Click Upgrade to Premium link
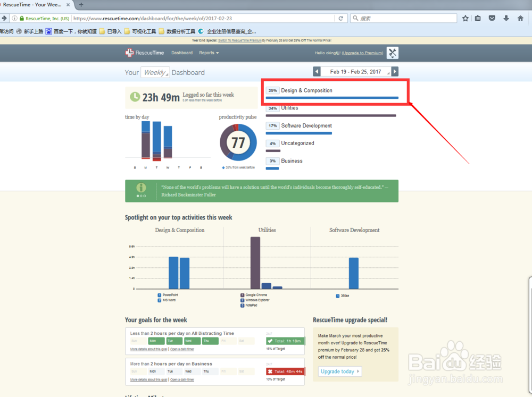532x397 pixels. pyautogui.click(x=362, y=53)
